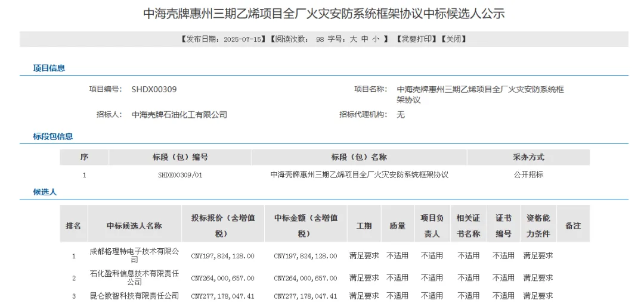Click the 工期 column header

[364, 226]
